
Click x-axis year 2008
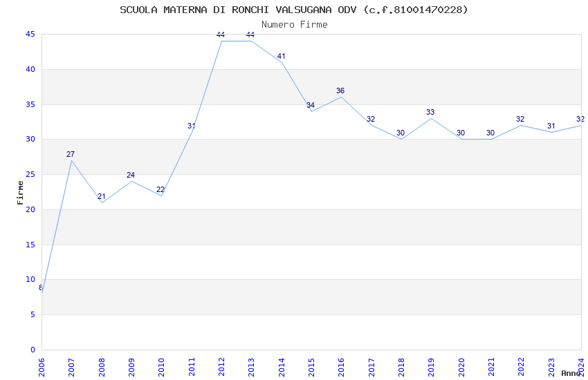click(102, 368)
